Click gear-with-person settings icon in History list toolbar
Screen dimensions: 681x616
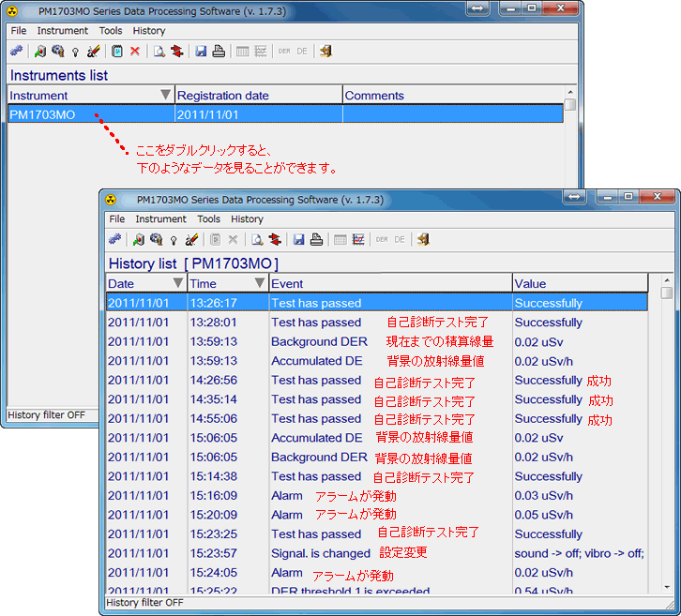(157, 239)
